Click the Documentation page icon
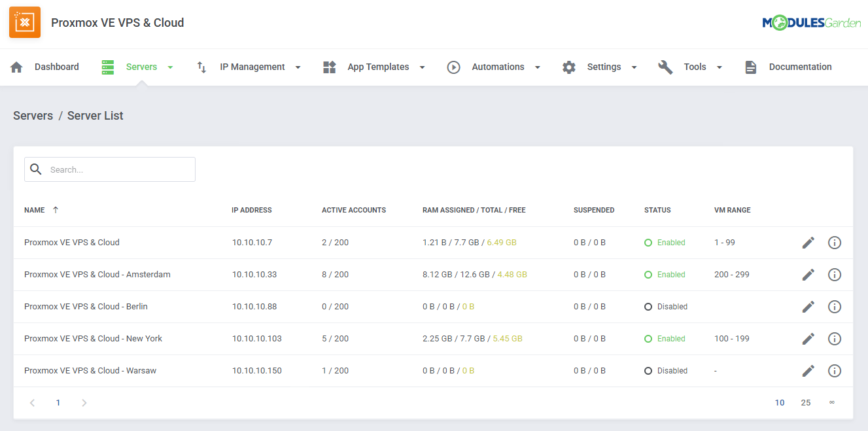 [751, 67]
